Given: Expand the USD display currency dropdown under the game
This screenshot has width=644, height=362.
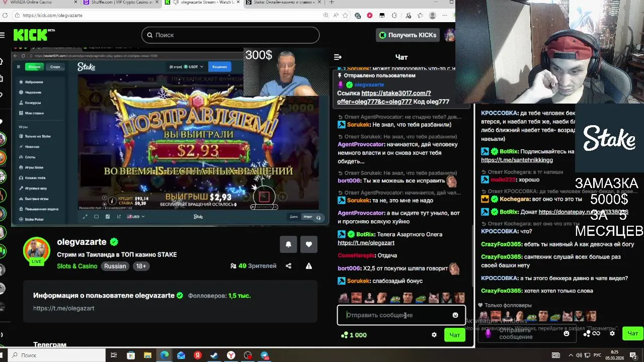Looking at the screenshot, I should click(136, 217).
